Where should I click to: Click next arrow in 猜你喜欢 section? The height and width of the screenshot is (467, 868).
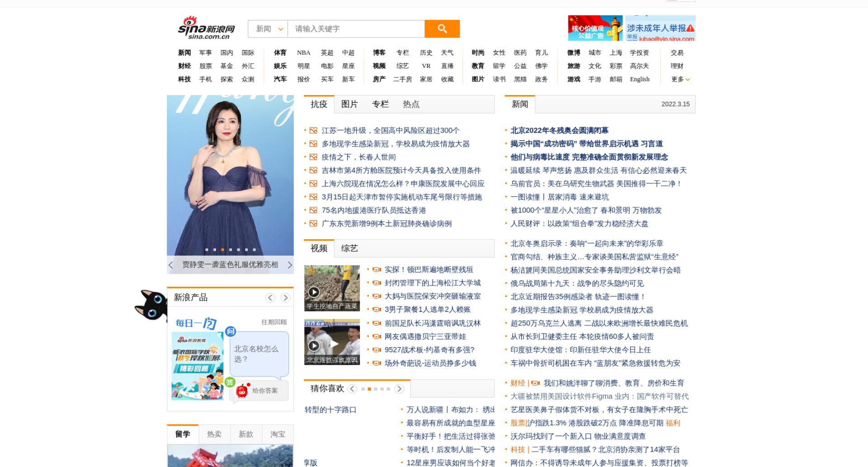[399, 389]
